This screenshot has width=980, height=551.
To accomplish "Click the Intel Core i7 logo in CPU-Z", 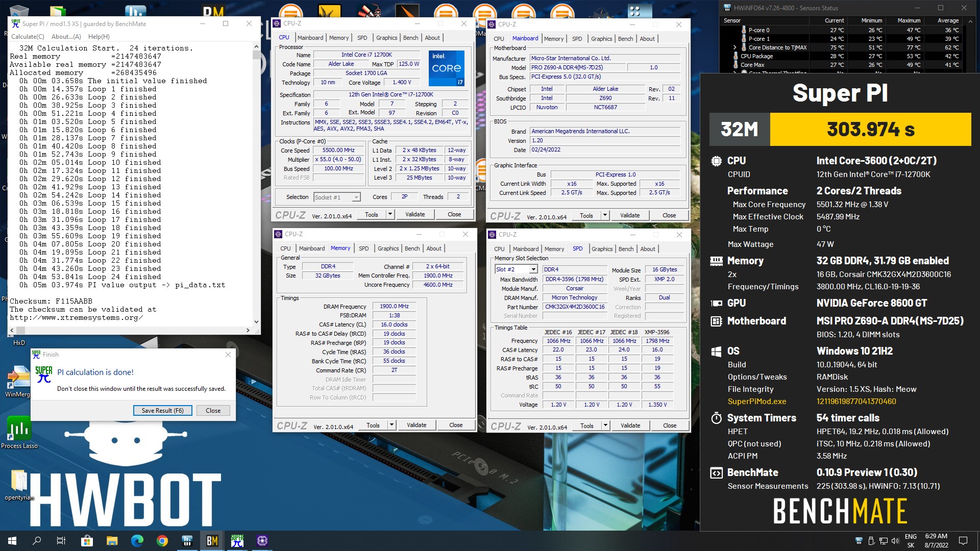I will coord(446,68).
